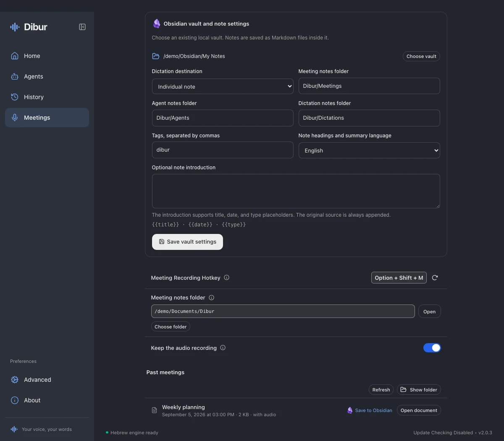Click the {{type}} placeholder text
The height and width of the screenshot is (441, 504).
point(234,225)
